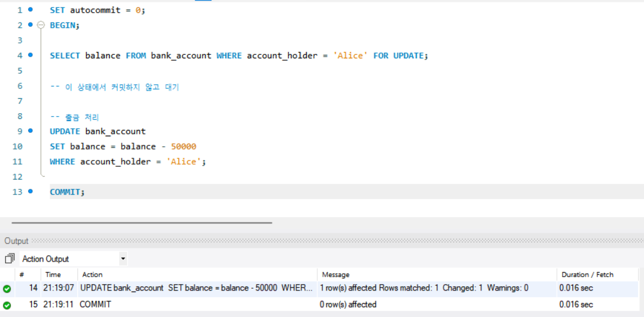
Task: Click the '0 row(s) affected' message
Action: point(348,305)
